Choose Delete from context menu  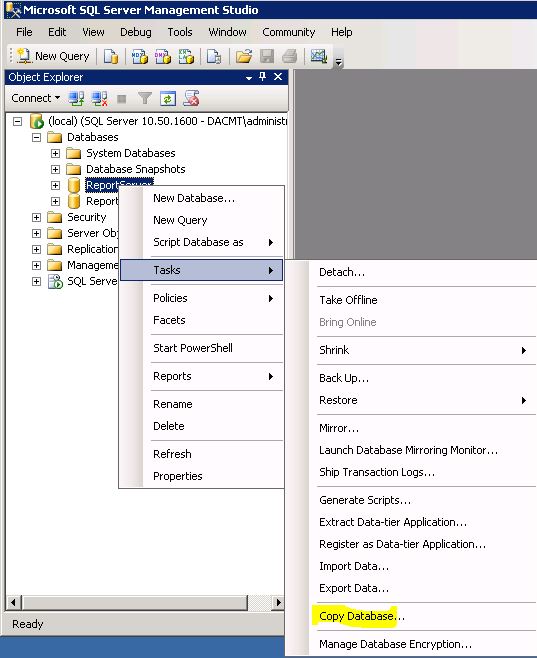tap(201, 426)
